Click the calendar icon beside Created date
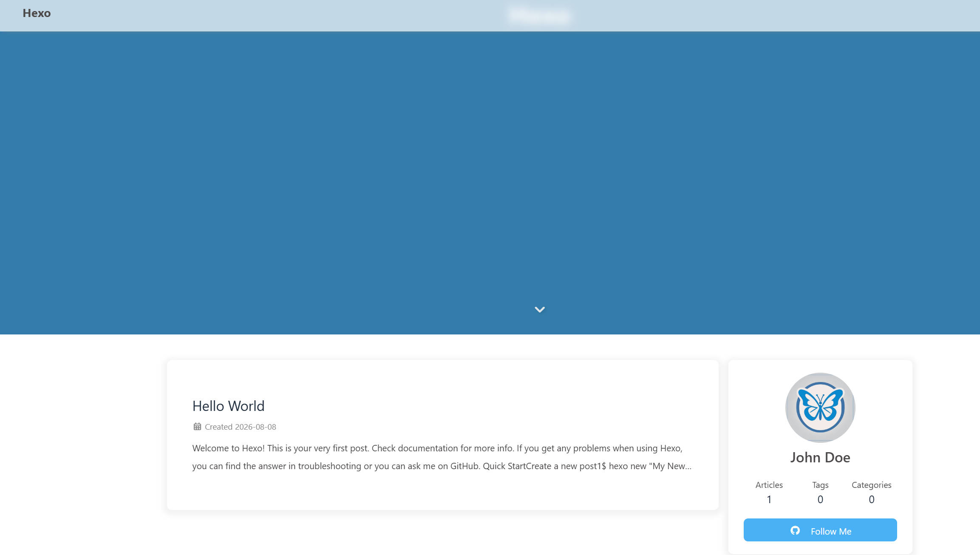Image resolution: width=980 pixels, height=555 pixels. (197, 427)
